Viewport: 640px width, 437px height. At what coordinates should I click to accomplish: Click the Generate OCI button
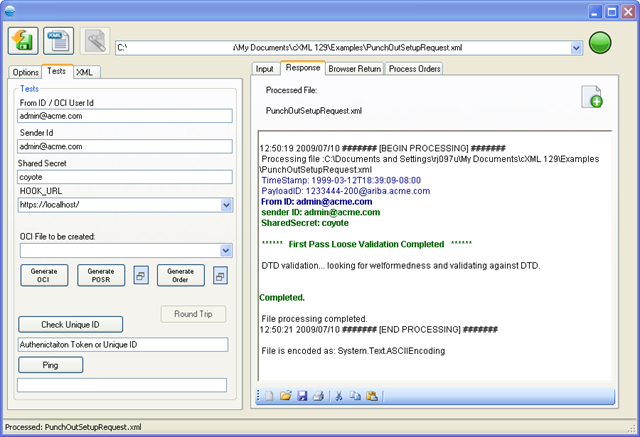[x=44, y=275]
